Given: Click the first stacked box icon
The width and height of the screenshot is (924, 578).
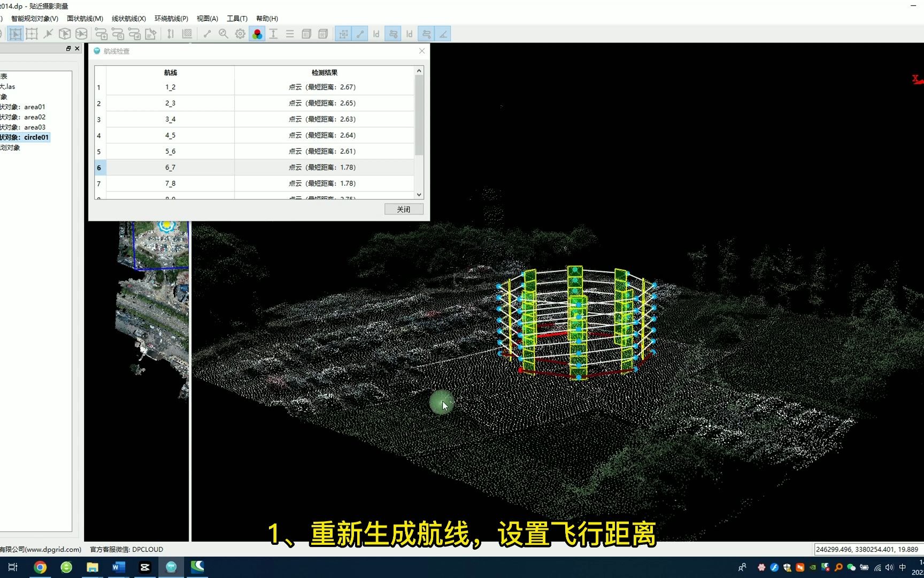Looking at the screenshot, I should click(x=306, y=34).
